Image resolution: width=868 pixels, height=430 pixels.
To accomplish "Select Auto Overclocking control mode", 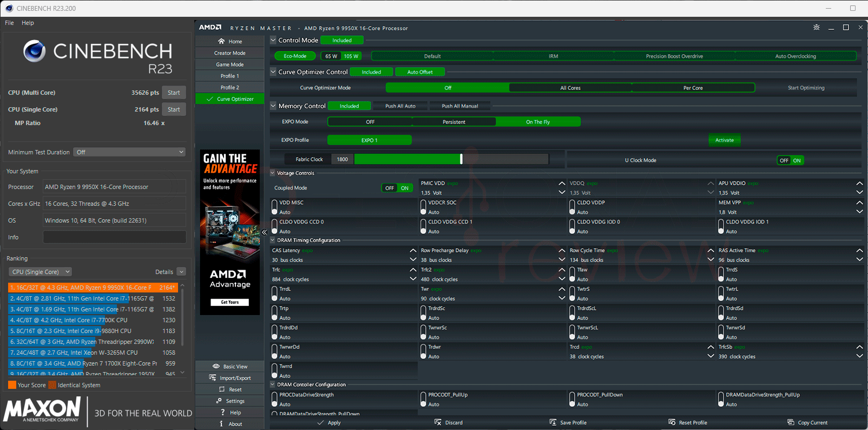I will coord(795,56).
